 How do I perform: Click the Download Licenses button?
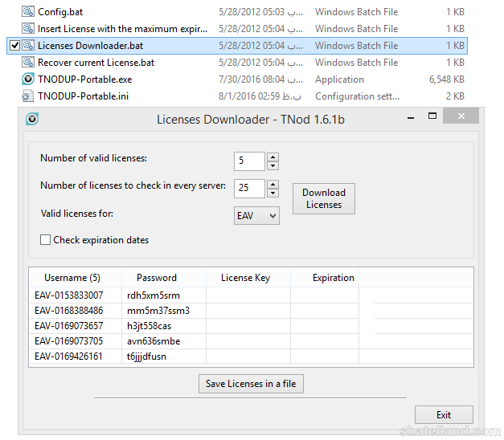324,198
